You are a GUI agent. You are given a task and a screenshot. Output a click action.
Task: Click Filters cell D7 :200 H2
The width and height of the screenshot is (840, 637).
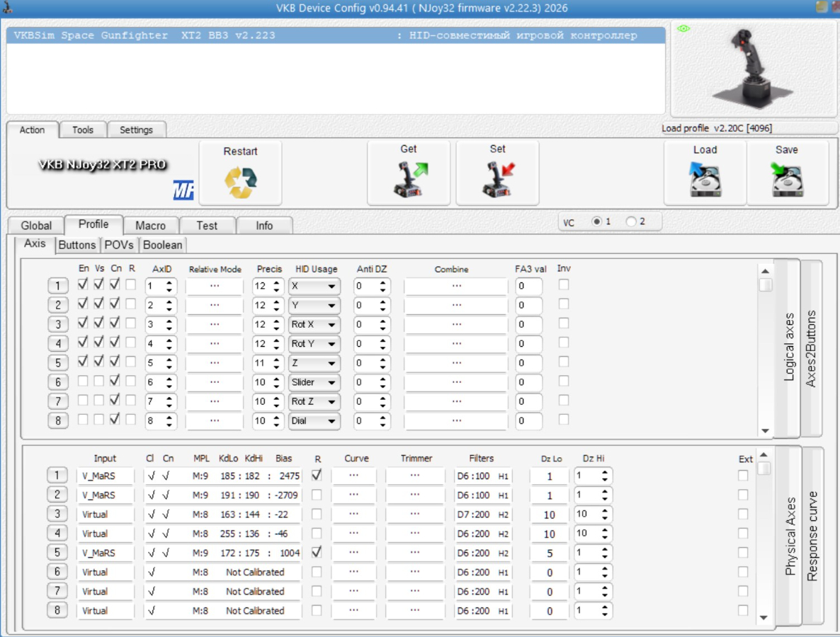click(482, 514)
